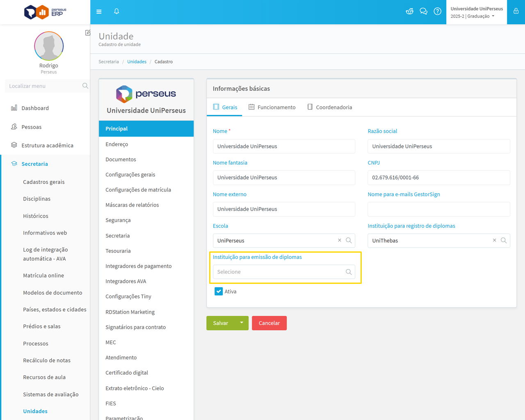Screen dimensions: 525x420
Task: Open Endereço section
Action: [x=146, y=144]
